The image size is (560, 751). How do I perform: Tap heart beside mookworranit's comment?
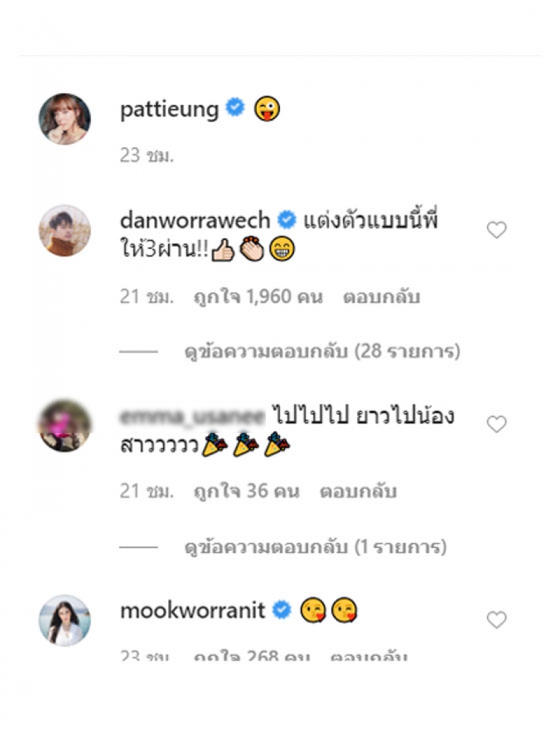[x=496, y=619]
